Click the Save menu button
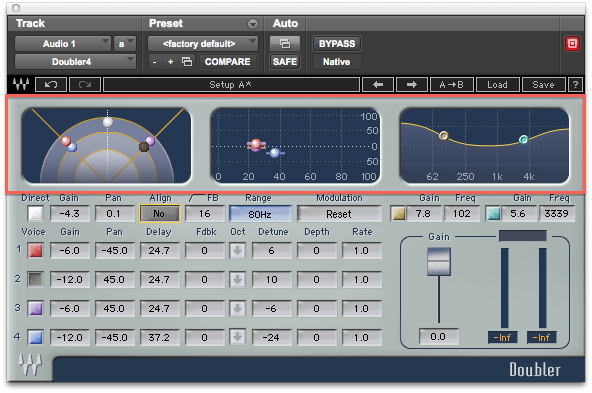Image resolution: width=592 pixels, height=393 pixels. pyautogui.click(x=543, y=85)
